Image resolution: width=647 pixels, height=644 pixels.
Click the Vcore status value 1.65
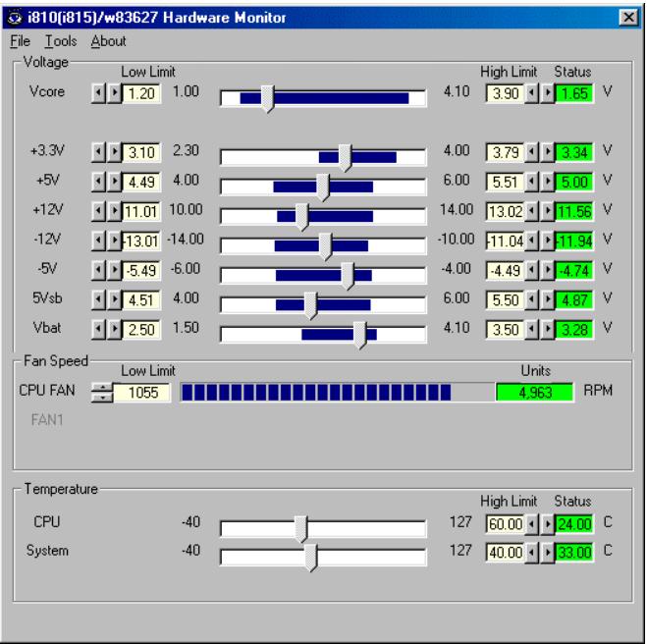tap(574, 93)
